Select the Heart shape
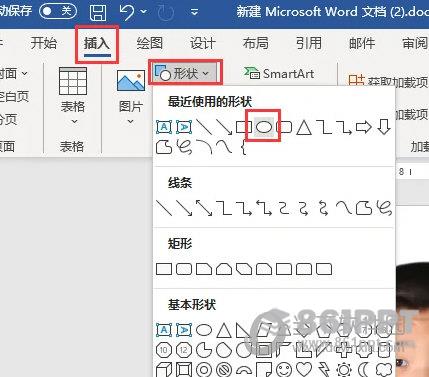429x377 pixels. point(304,370)
